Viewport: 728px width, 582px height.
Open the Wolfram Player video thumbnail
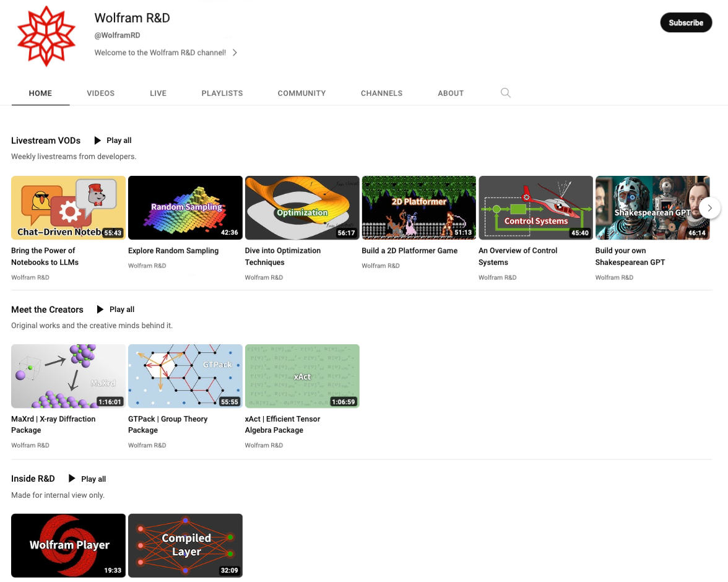[x=68, y=545]
